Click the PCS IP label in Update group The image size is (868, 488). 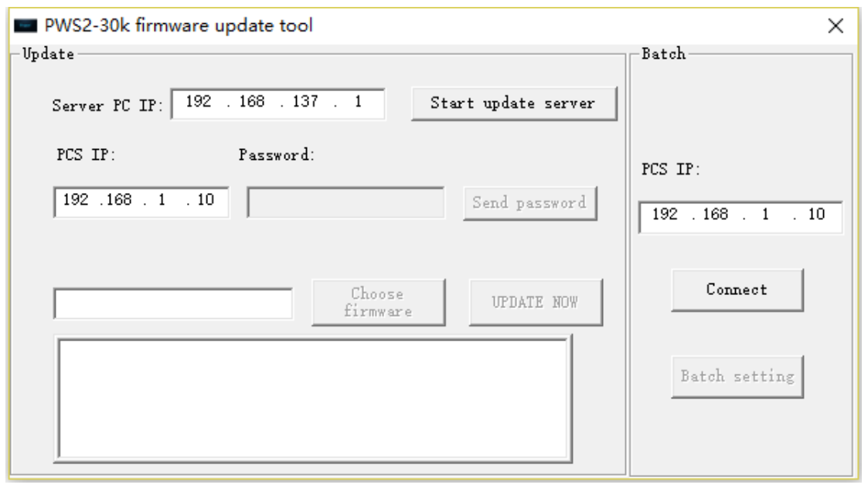point(86,154)
